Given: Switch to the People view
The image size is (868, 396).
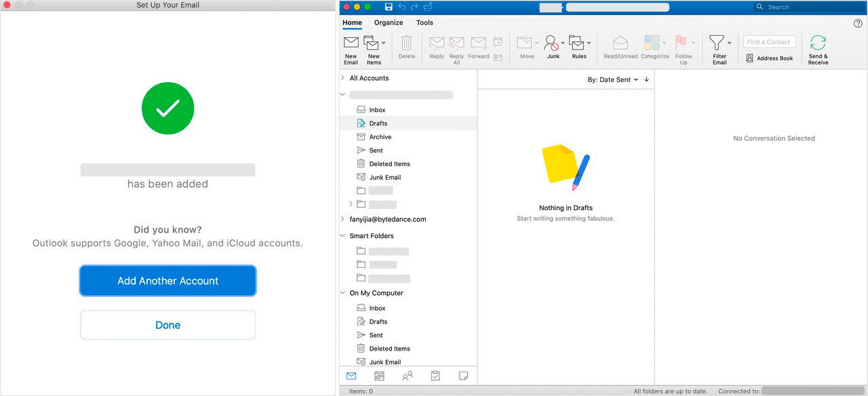Looking at the screenshot, I should [408, 375].
